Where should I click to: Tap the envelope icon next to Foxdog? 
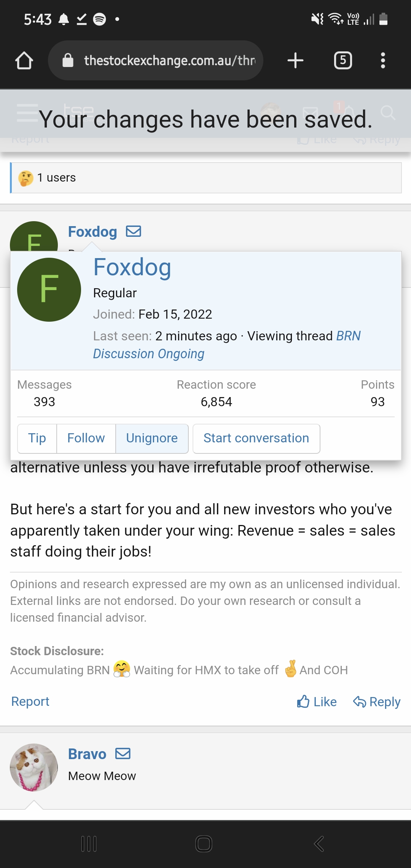pyautogui.click(x=134, y=231)
